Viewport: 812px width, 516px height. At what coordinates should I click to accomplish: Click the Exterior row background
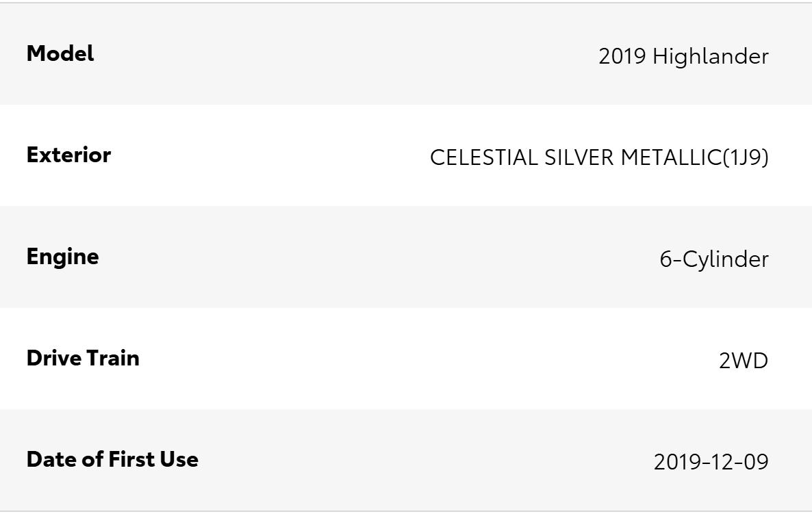point(406,155)
